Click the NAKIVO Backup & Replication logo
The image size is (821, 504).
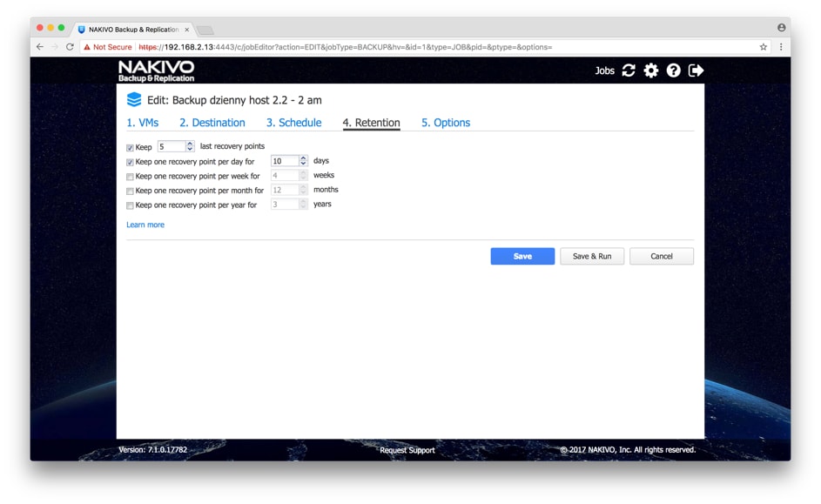coord(157,71)
